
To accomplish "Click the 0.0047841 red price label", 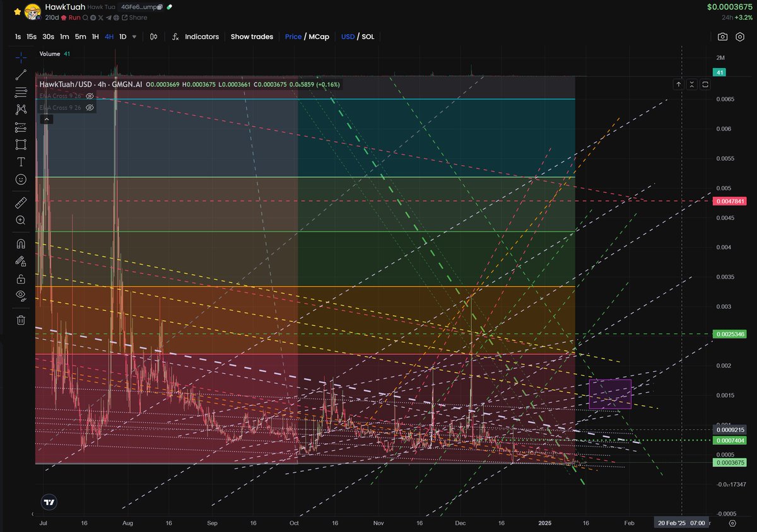I will point(729,201).
